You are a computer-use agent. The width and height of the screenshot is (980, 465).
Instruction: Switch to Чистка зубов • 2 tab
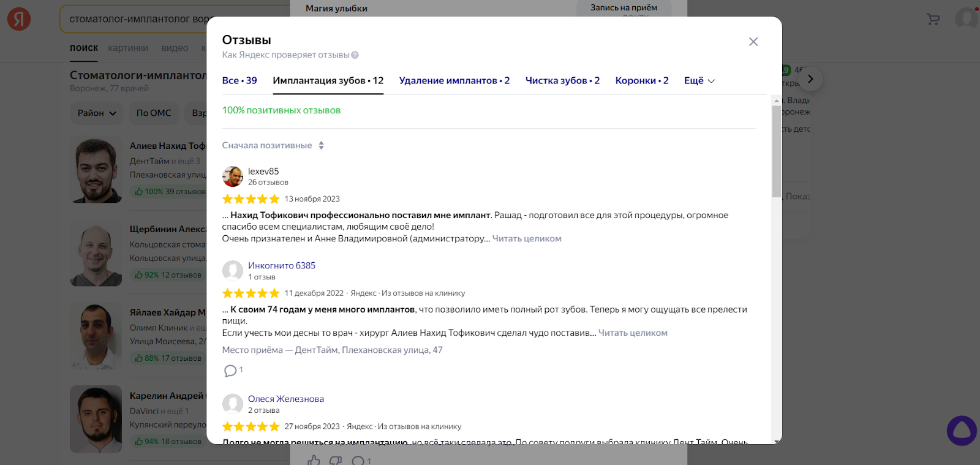[562, 80]
